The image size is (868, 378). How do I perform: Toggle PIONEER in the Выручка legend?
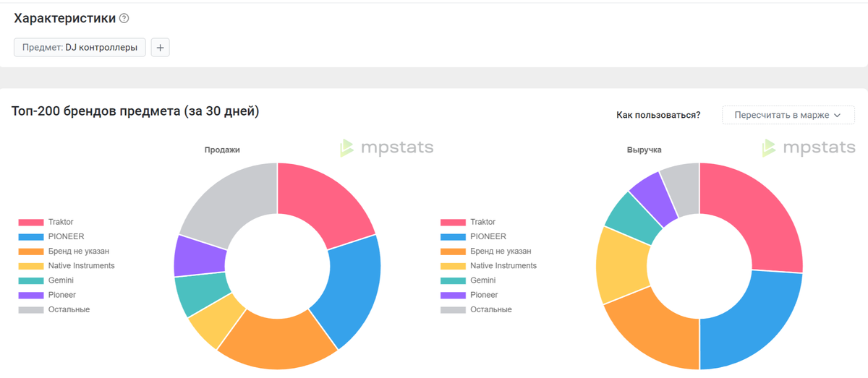(473, 236)
